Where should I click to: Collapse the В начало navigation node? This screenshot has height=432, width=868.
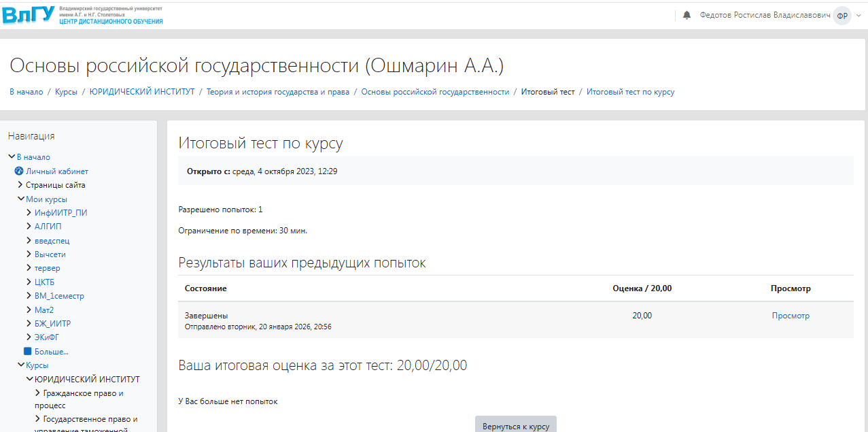(x=12, y=157)
